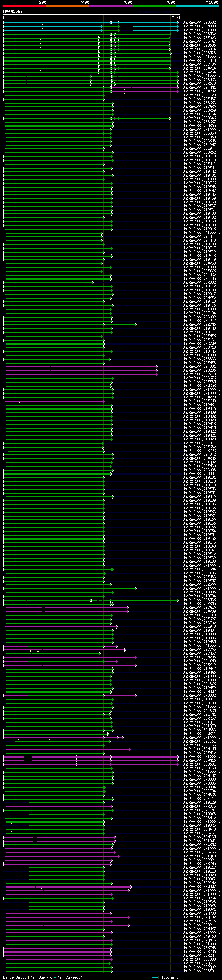
Task: Select hit label UniRef100_Q8VZL9
Action: pyautogui.click(x=199, y=374)
